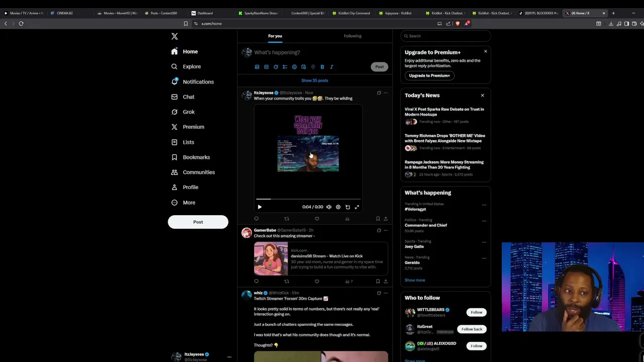
Task: Open the Premium page in the sidebar
Action: click(187, 127)
